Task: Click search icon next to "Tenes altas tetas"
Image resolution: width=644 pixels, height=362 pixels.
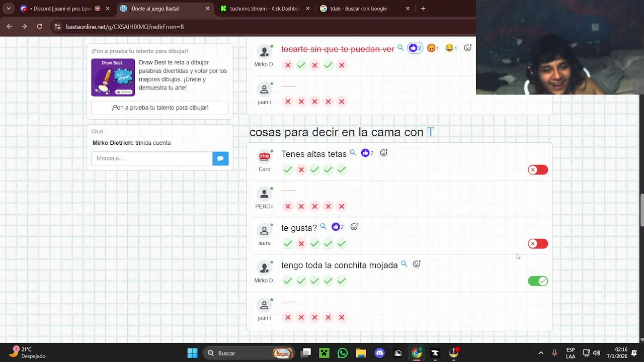Action: click(353, 153)
